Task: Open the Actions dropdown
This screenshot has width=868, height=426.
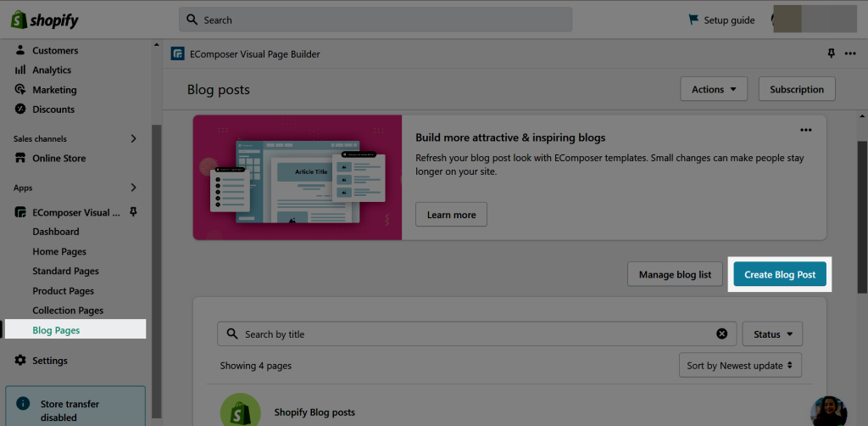Action: pos(714,89)
